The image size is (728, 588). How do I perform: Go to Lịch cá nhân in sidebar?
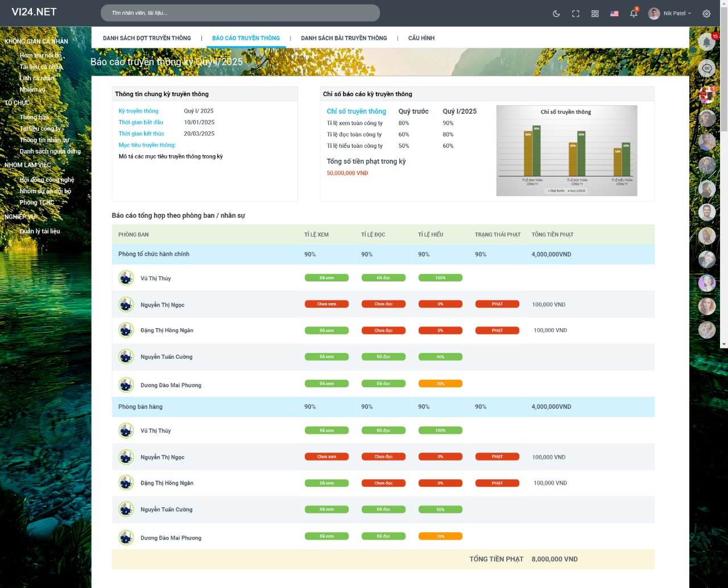(x=37, y=78)
